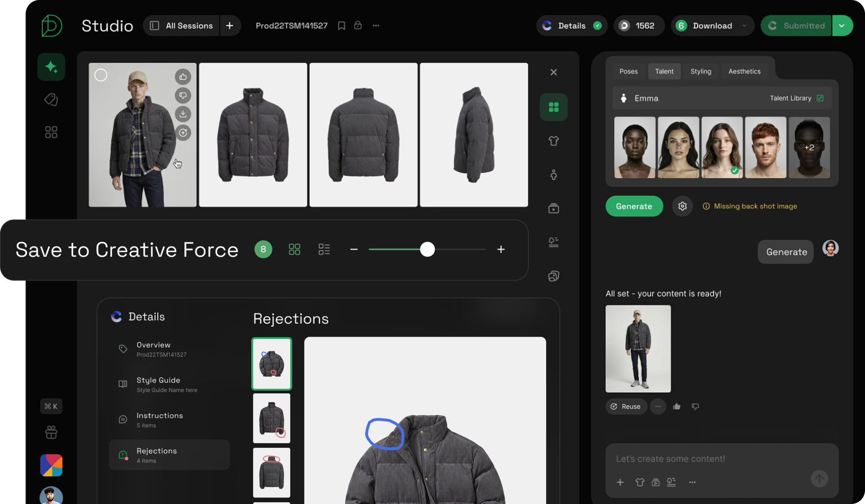Screen dimensions: 865x504
Task: Click the t-shirt garment icon in vertical toolbar
Action: coord(554,141)
